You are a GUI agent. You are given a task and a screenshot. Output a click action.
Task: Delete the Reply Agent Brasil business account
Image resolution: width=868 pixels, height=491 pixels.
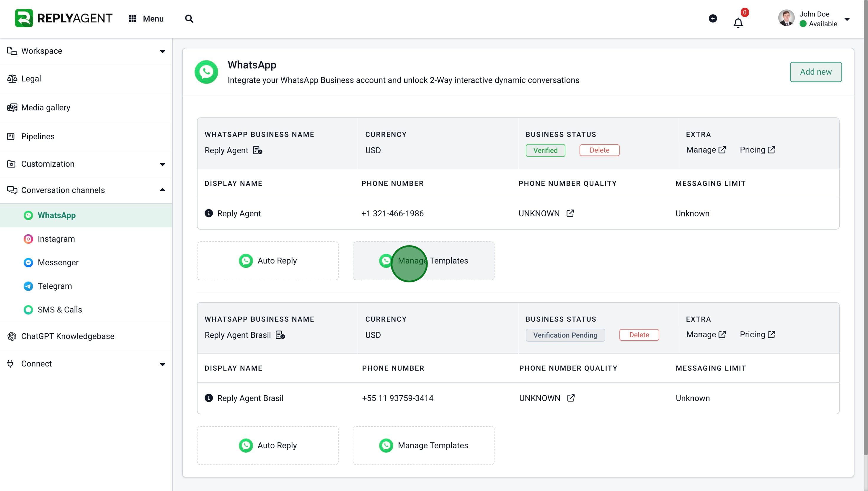pyautogui.click(x=639, y=335)
